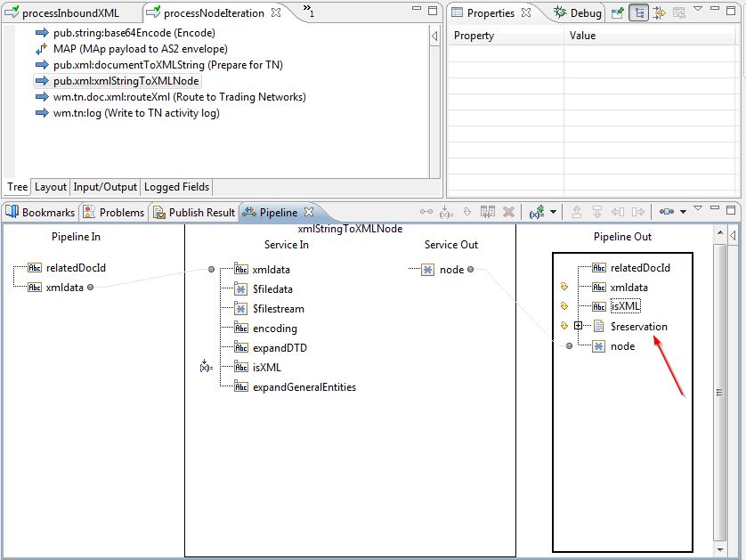746x560 pixels.
Task: Select $filestream in Service In
Action: coord(279,309)
